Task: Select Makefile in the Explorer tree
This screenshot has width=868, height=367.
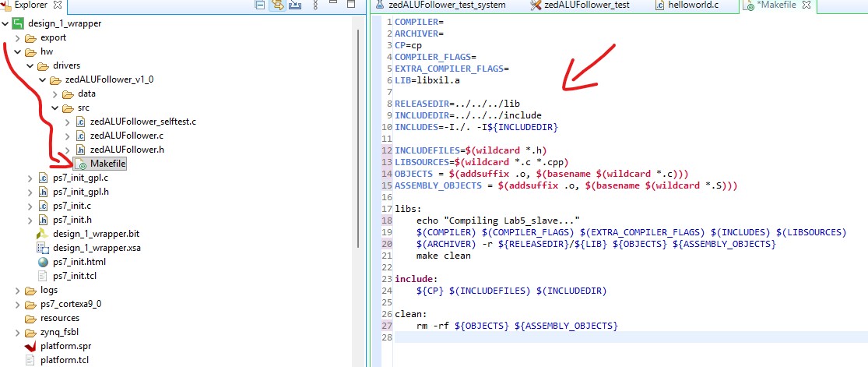Action: (107, 164)
